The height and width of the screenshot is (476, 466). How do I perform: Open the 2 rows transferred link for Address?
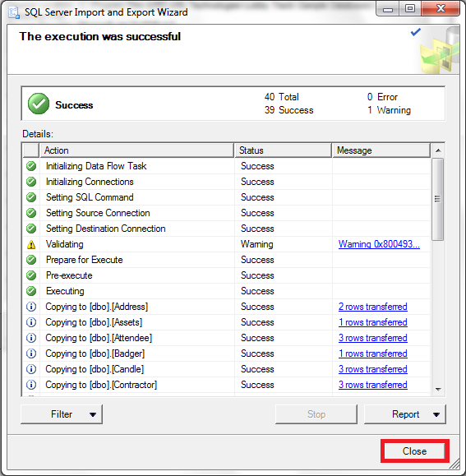coord(373,307)
